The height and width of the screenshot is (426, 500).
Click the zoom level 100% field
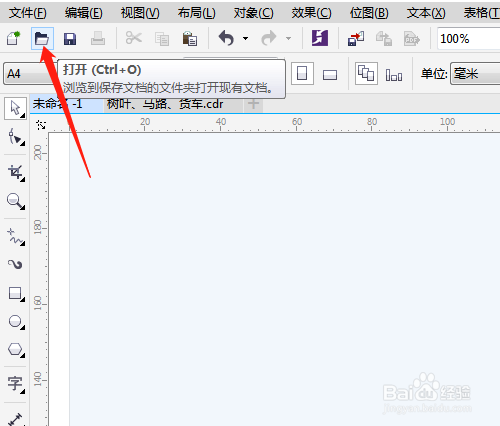click(468, 39)
